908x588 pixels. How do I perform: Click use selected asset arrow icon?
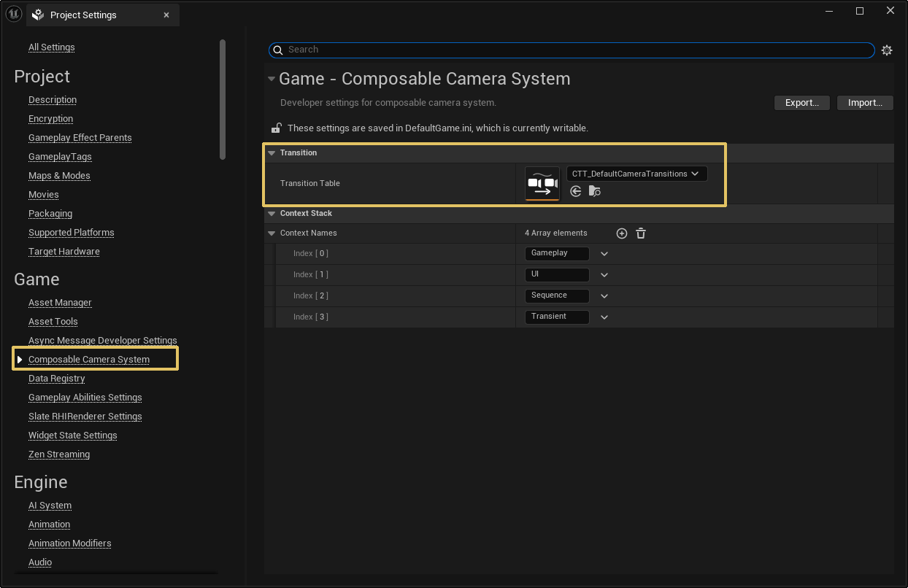[576, 191]
